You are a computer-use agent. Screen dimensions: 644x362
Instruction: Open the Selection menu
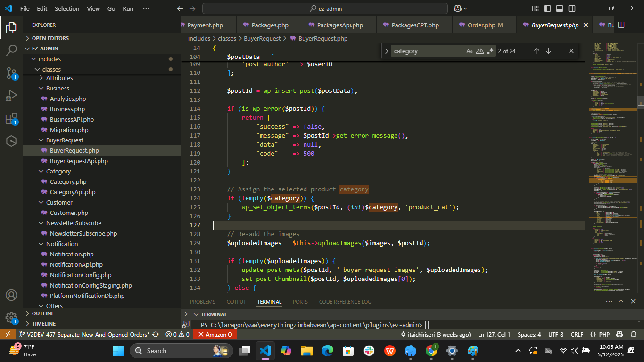67,8
